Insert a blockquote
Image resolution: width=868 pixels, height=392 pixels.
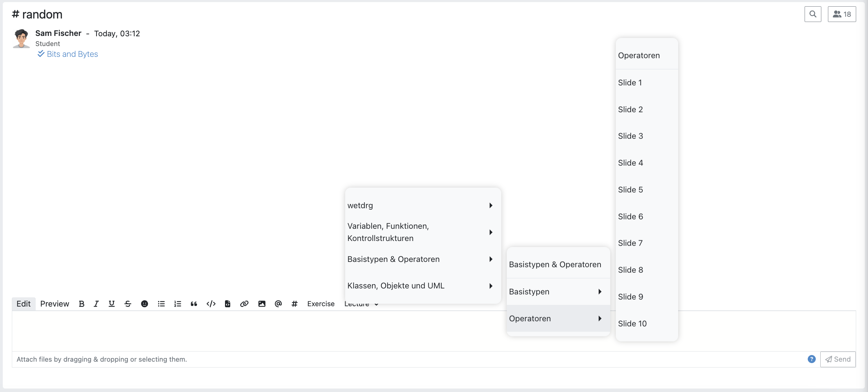click(x=194, y=304)
